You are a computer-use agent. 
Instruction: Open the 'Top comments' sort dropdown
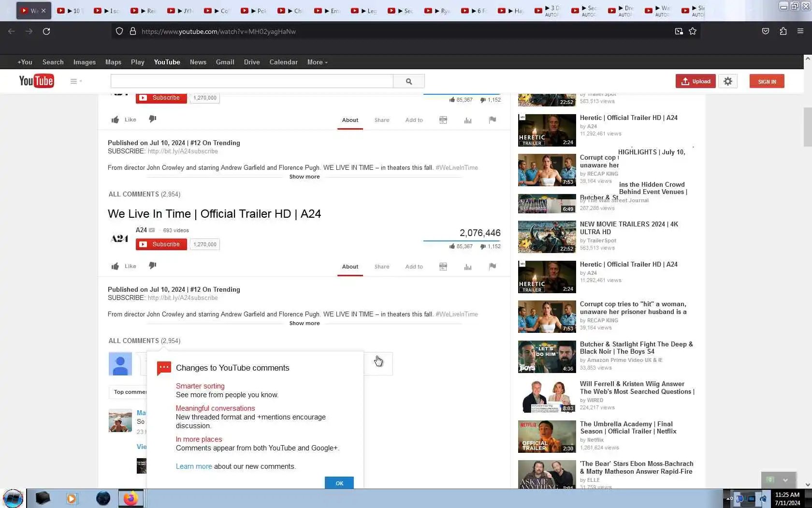(x=128, y=392)
